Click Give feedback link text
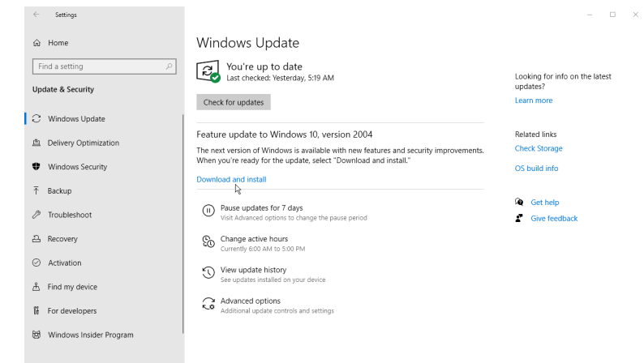644x363 pixels. pyautogui.click(x=554, y=218)
